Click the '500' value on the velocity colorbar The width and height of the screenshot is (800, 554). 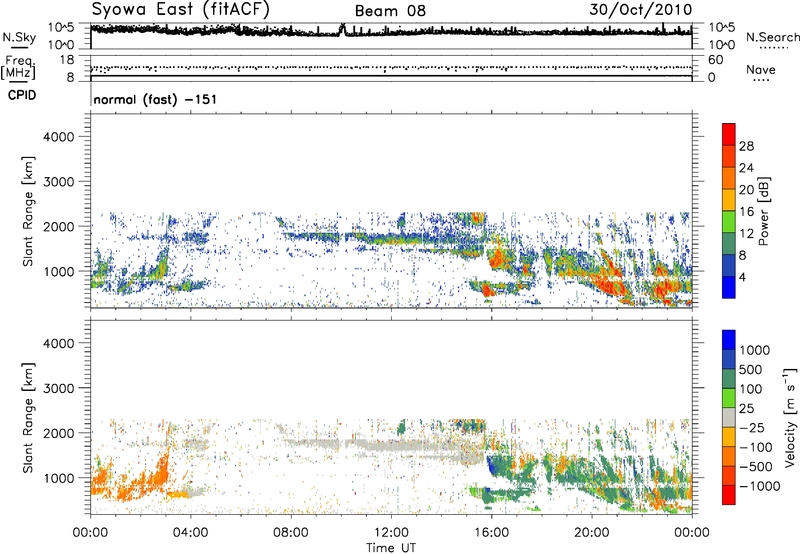click(x=752, y=370)
